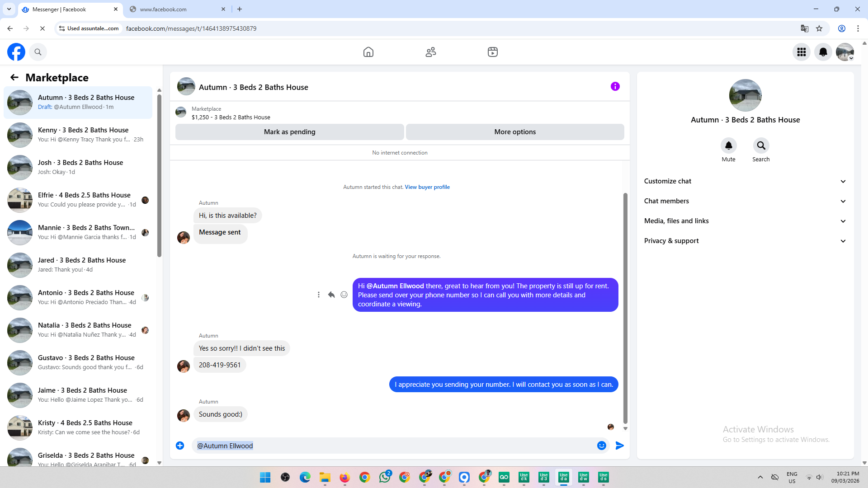The image size is (868, 488).
Task: Open the Facebook Home icon
Action: [368, 52]
